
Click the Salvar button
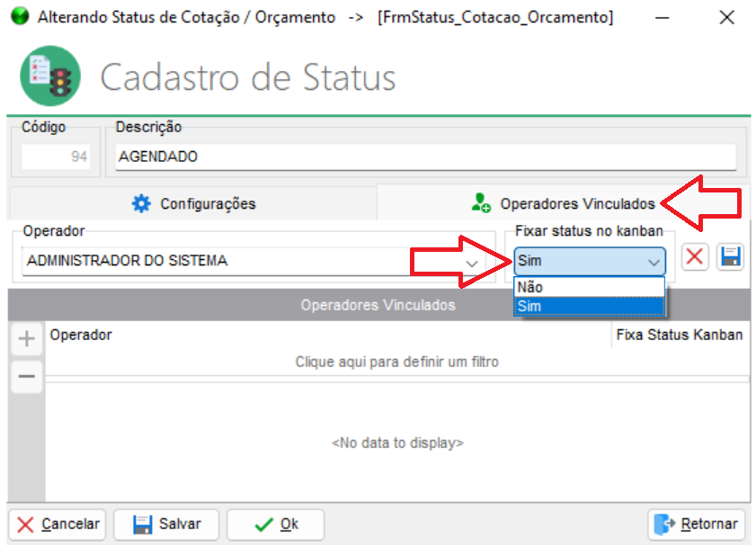tap(167, 524)
